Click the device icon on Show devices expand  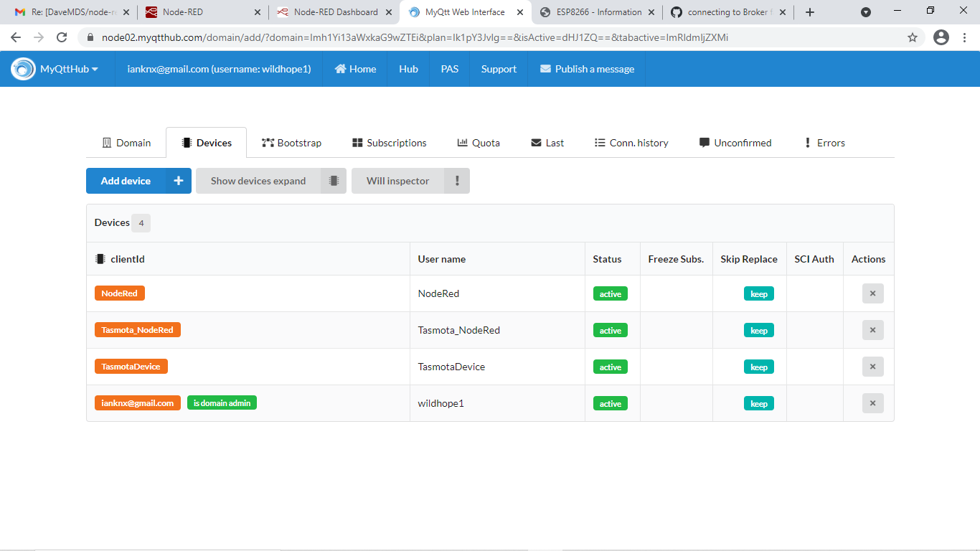tap(333, 181)
